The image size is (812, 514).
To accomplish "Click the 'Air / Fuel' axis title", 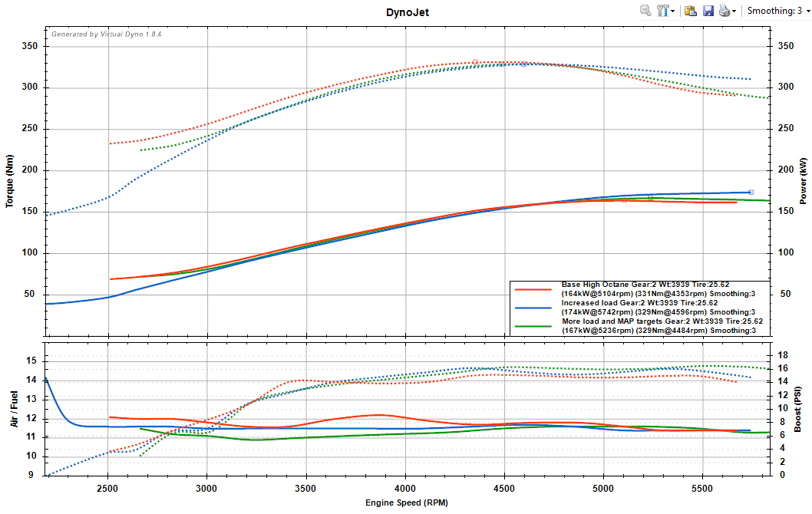I will pos(14,409).
